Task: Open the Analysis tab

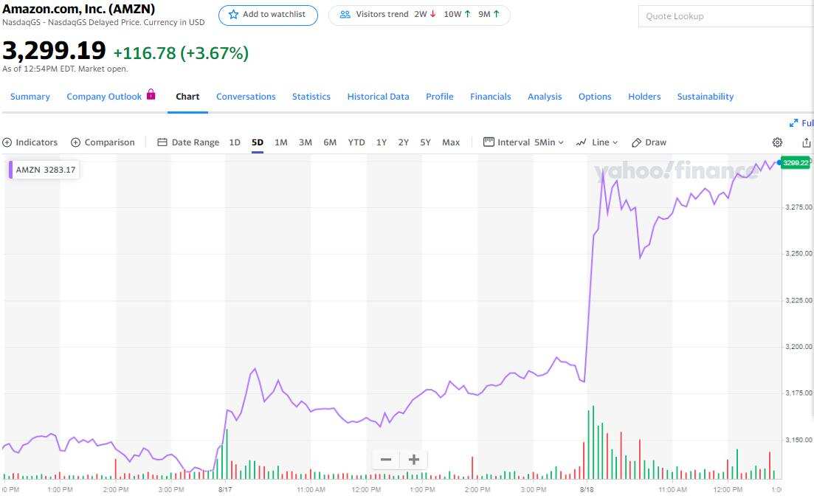Action: [x=545, y=97]
